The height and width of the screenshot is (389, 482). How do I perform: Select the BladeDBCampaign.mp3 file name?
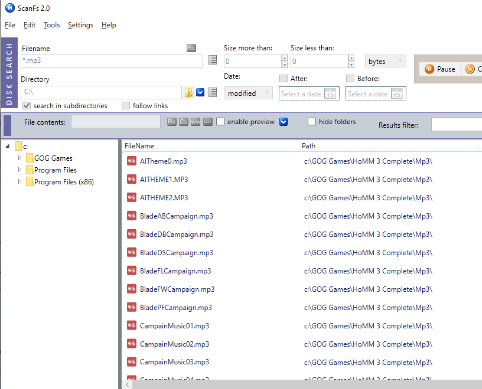[x=176, y=234]
